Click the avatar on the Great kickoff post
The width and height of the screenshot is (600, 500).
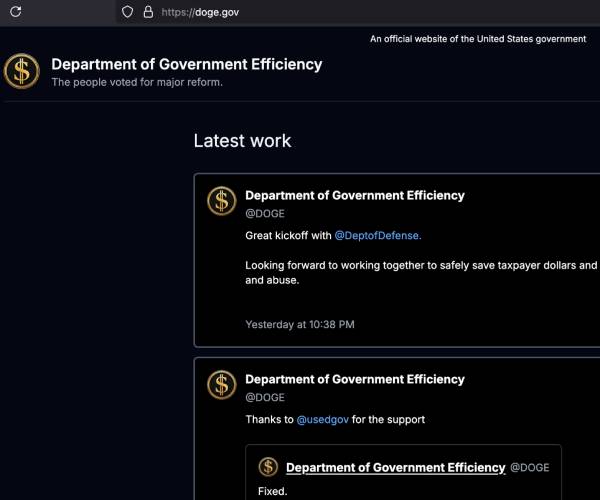click(x=222, y=201)
